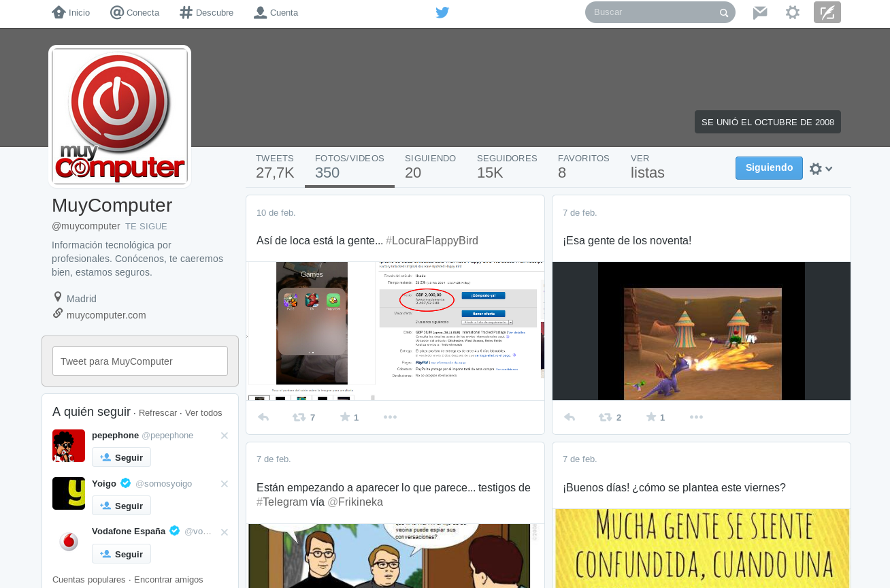Open direct messages envelope icon
Viewport: 890px width, 588px height.
(x=760, y=12)
